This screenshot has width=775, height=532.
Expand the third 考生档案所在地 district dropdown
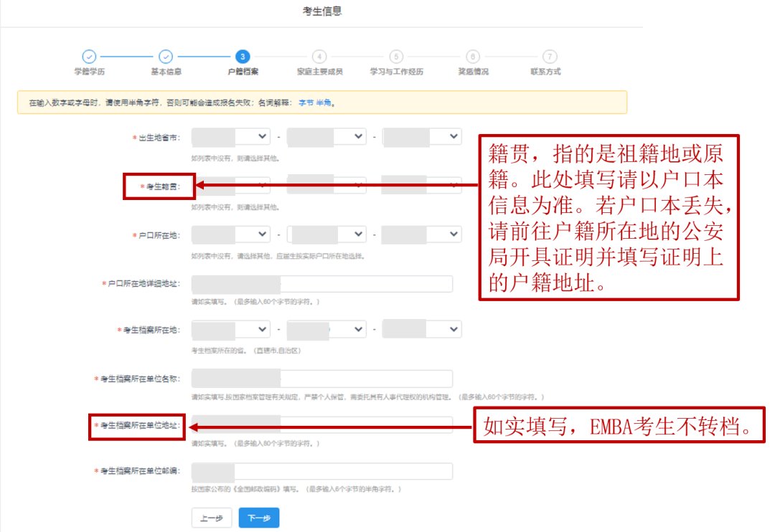pos(422,329)
